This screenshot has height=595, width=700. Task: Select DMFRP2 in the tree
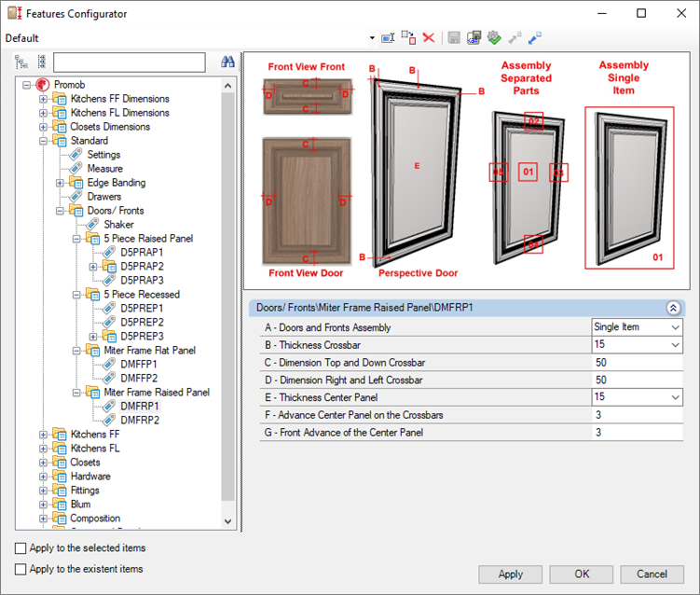pos(140,421)
